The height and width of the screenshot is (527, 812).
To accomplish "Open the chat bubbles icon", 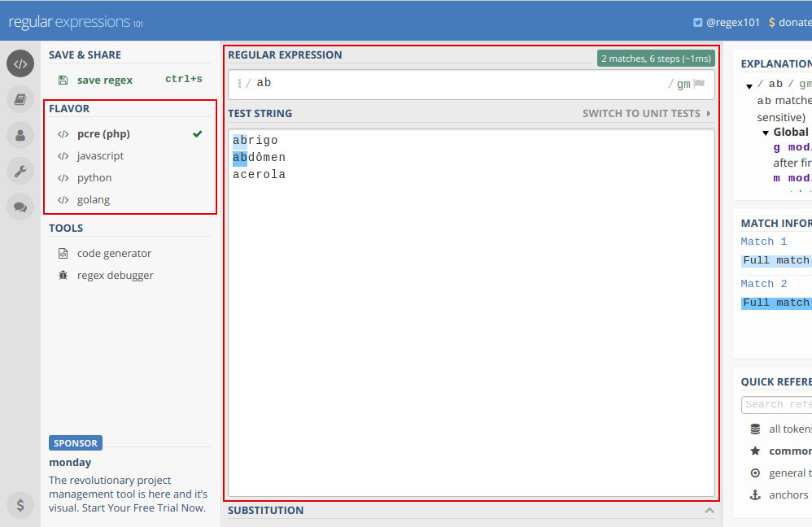I will 20,207.
